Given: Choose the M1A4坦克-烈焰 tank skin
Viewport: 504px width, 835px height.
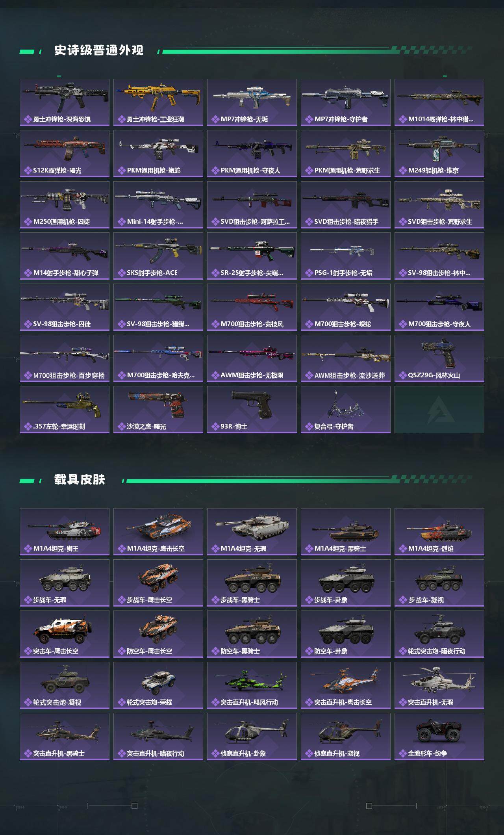Looking at the screenshot, I should [439, 532].
